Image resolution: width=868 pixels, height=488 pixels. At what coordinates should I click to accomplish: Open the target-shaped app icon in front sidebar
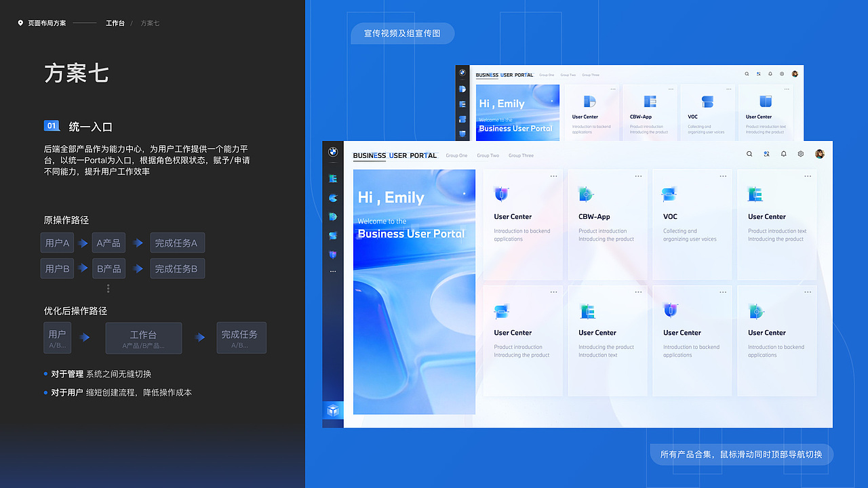pos(333,217)
